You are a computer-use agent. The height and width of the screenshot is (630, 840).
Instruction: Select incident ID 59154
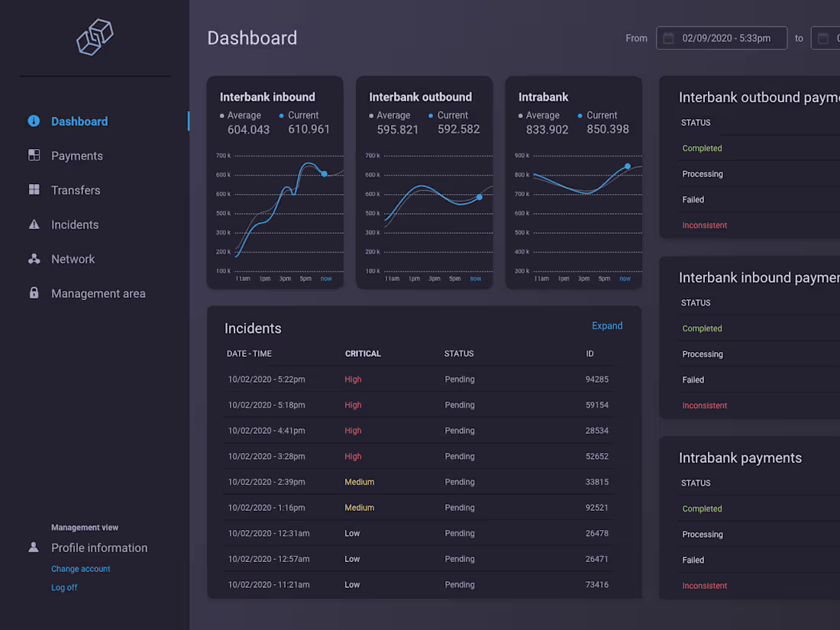(597, 405)
